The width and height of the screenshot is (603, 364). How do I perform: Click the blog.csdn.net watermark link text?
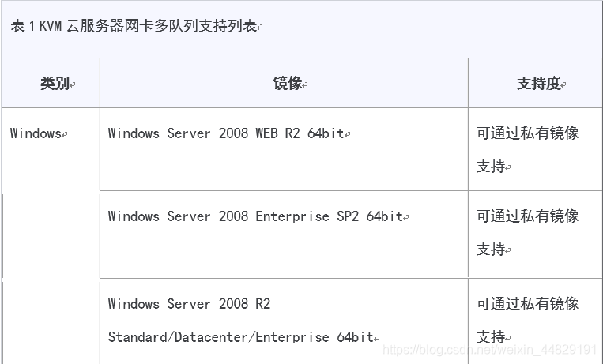489,350
